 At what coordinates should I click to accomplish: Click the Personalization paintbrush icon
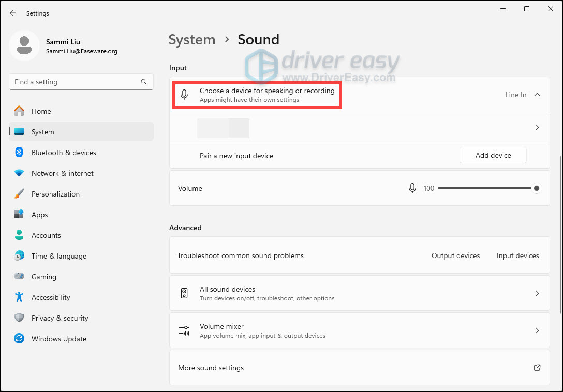(x=19, y=193)
